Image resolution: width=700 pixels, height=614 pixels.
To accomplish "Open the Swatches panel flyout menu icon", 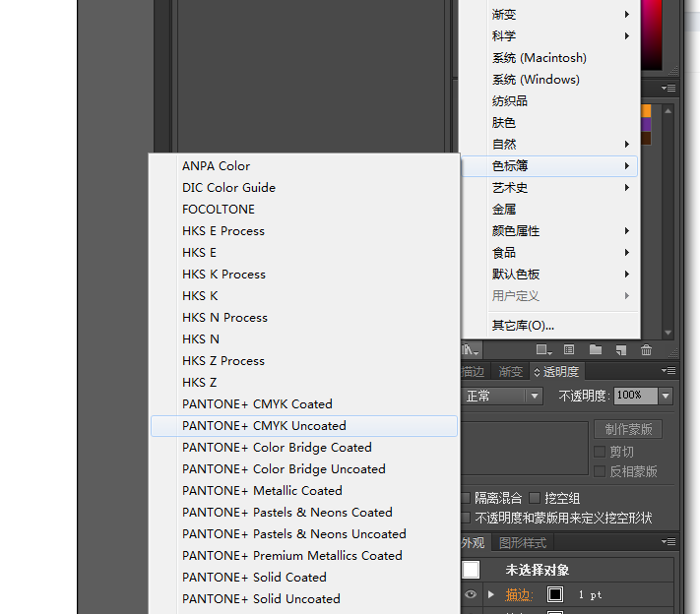I will tap(668, 88).
